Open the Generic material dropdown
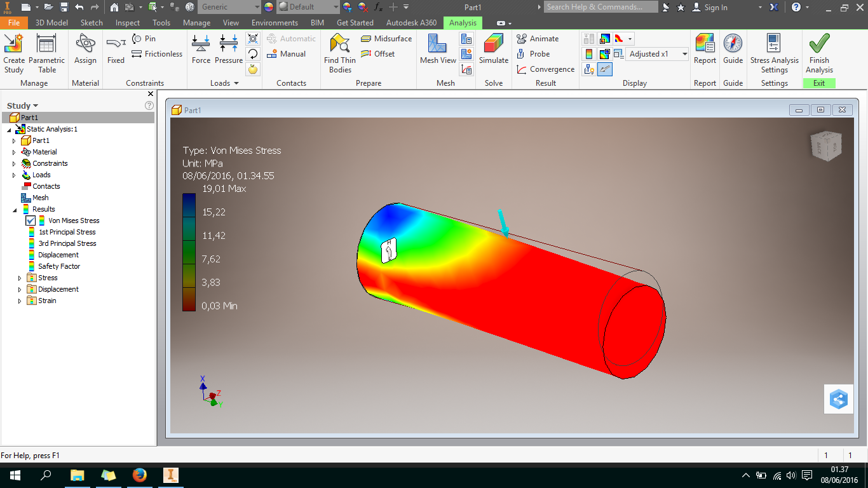This screenshot has width=868, height=488. point(229,7)
